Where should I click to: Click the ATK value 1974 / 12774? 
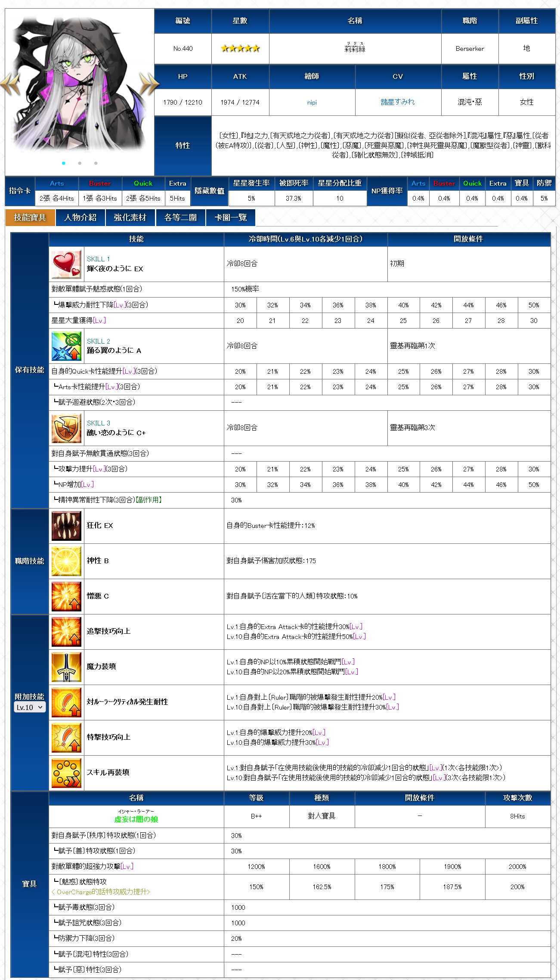tap(240, 102)
